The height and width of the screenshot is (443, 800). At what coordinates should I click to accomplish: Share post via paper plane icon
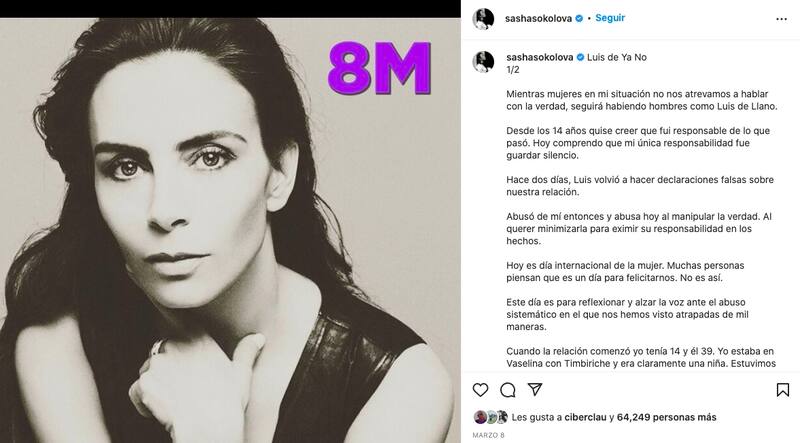pos(535,389)
